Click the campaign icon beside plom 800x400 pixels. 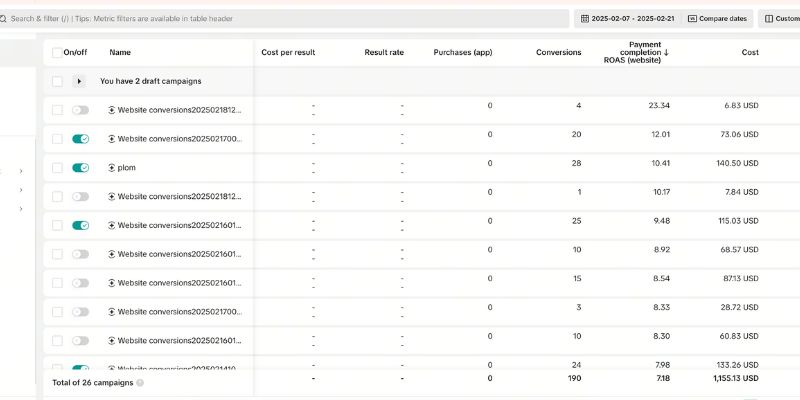(x=112, y=168)
